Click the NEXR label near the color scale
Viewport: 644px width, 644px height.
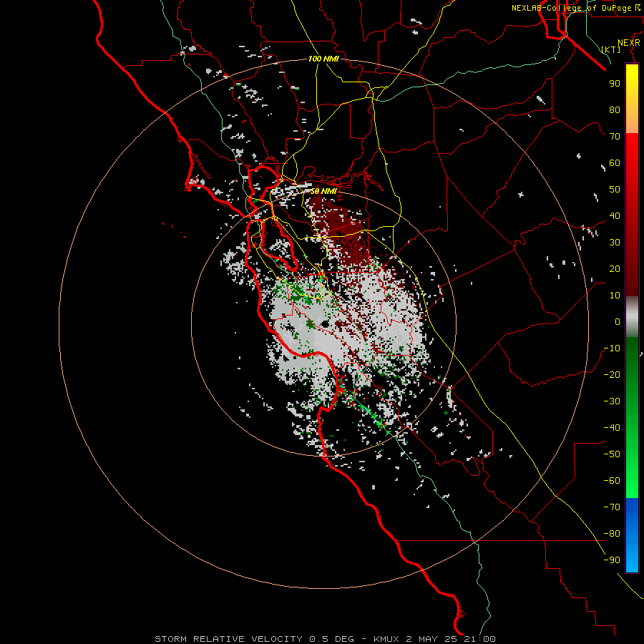629,43
